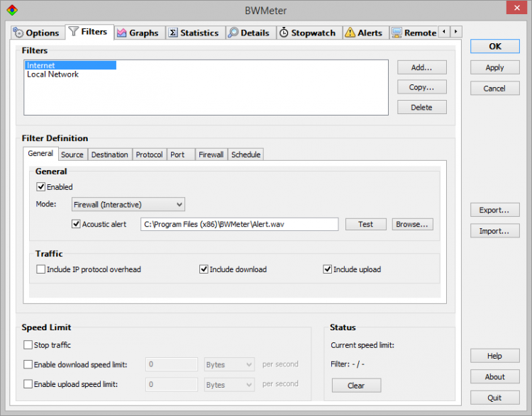Open the Remote tab
Screen dimensions: 532x416
[414, 33]
